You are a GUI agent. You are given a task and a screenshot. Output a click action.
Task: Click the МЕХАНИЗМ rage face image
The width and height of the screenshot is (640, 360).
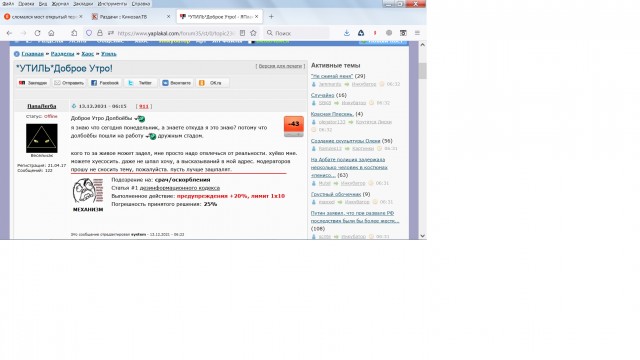pos(88,195)
